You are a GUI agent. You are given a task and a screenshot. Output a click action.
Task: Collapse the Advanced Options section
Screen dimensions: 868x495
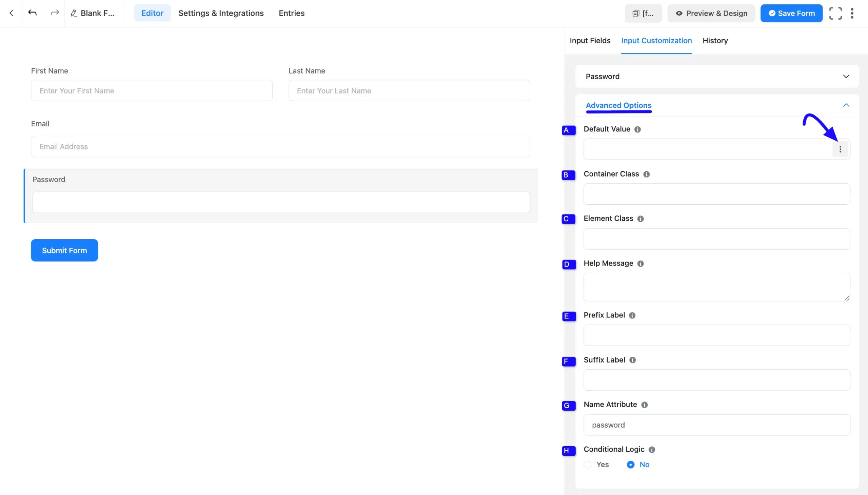click(846, 105)
